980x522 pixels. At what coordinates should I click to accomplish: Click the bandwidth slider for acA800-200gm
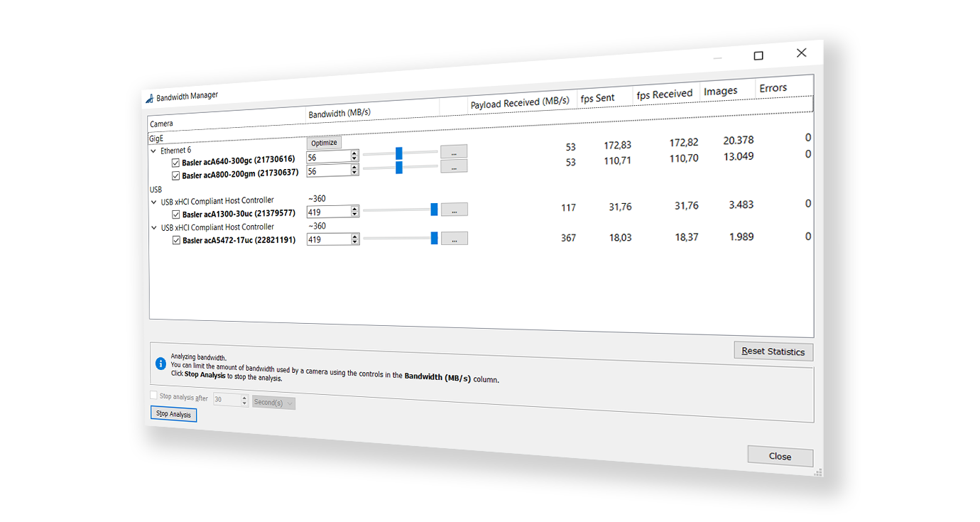(x=401, y=167)
